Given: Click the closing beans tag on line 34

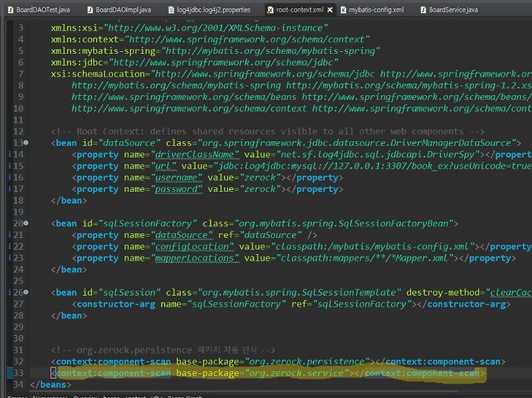Looking at the screenshot, I should pyautogui.click(x=50, y=385).
